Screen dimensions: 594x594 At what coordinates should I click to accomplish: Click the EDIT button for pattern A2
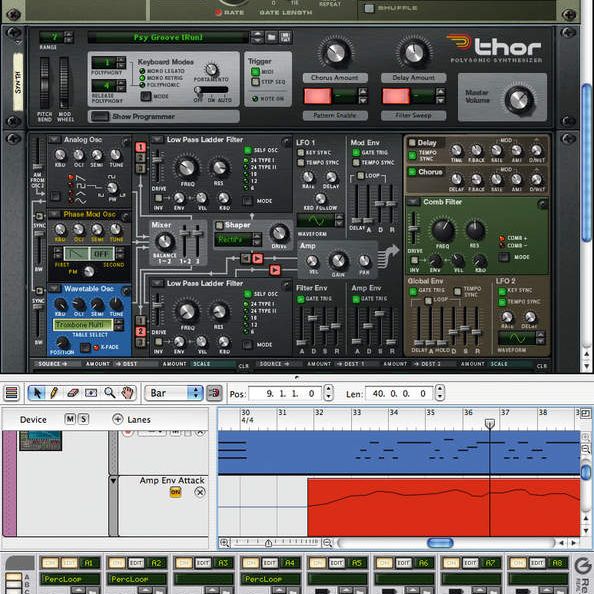pyautogui.click(x=136, y=563)
